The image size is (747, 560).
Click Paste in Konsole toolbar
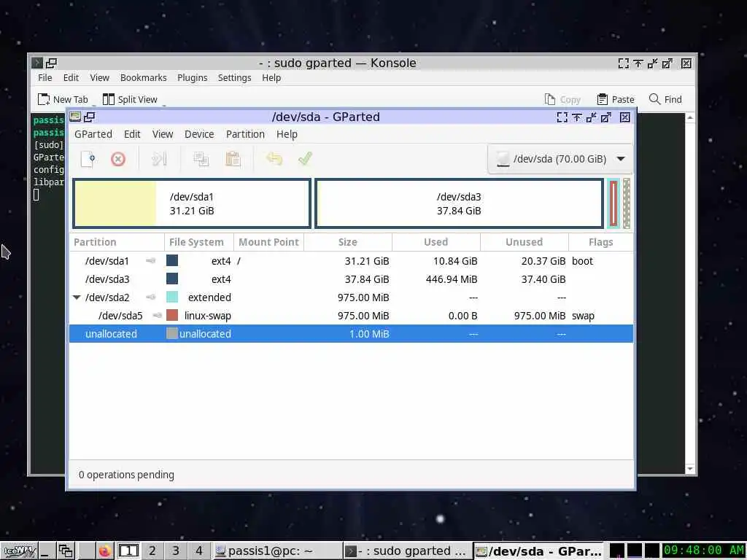click(616, 99)
